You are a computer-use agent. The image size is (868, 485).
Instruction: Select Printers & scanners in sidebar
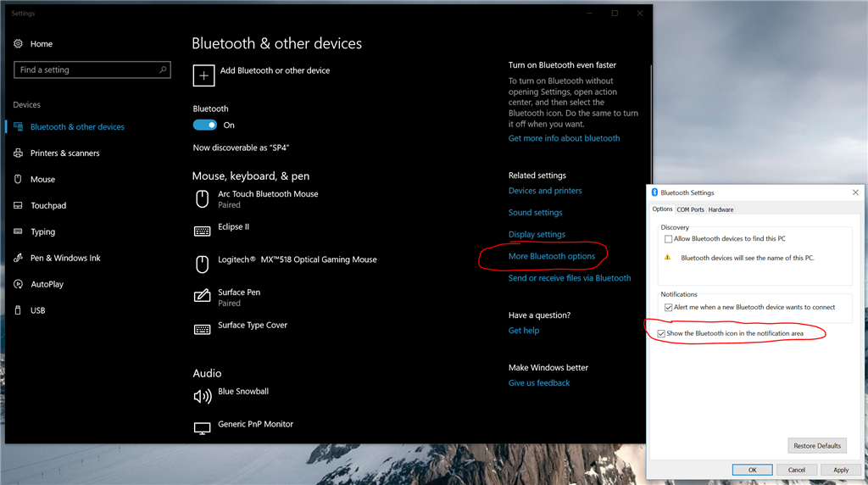click(64, 153)
